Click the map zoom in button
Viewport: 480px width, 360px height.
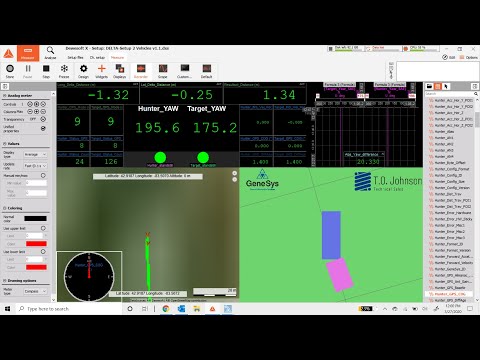(x=235, y=173)
